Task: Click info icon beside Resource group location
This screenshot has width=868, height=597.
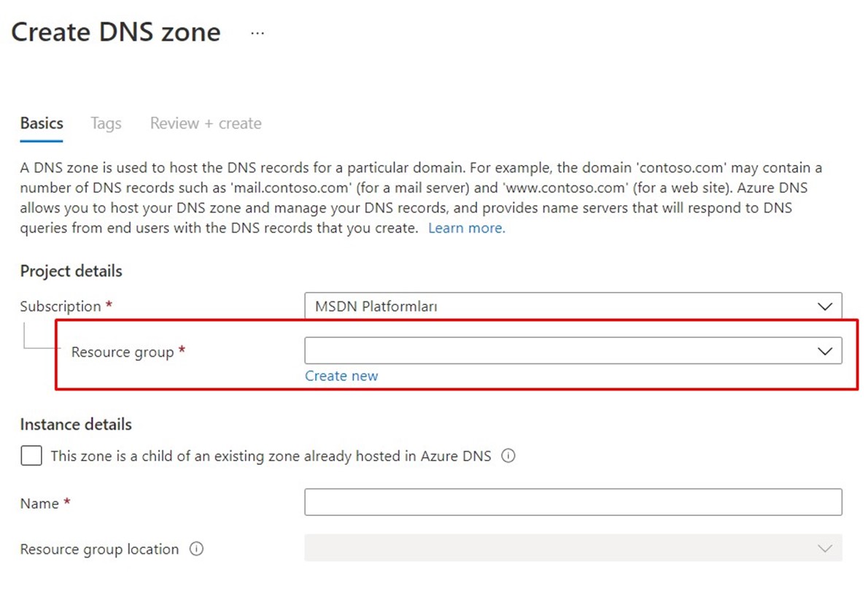Action: coord(196,549)
